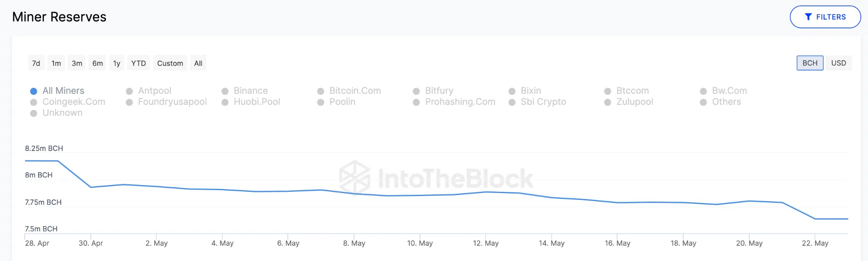This screenshot has width=868, height=261.
Task: Open the Custom date range option
Action: [170, 63]
